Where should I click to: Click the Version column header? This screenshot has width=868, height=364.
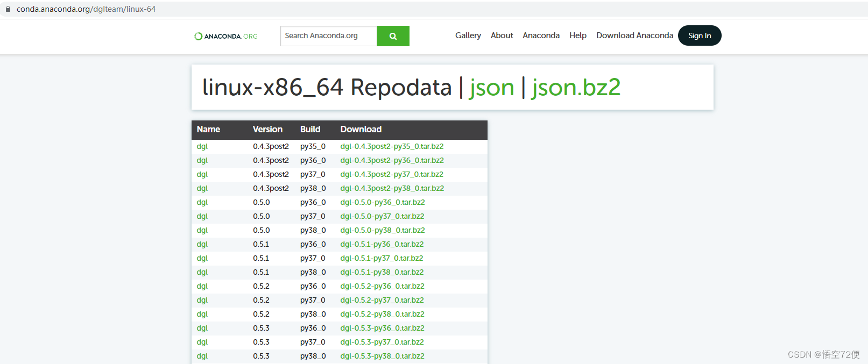[267, 129]
